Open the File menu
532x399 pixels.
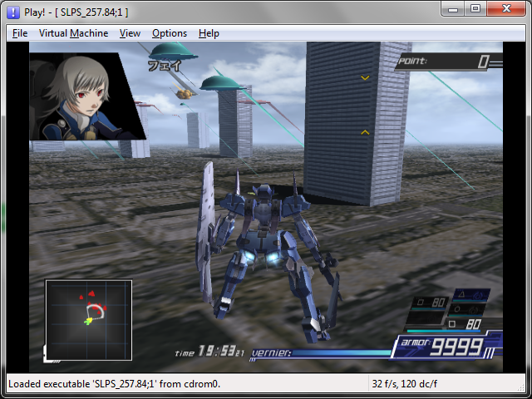click(x=20, y=33)
